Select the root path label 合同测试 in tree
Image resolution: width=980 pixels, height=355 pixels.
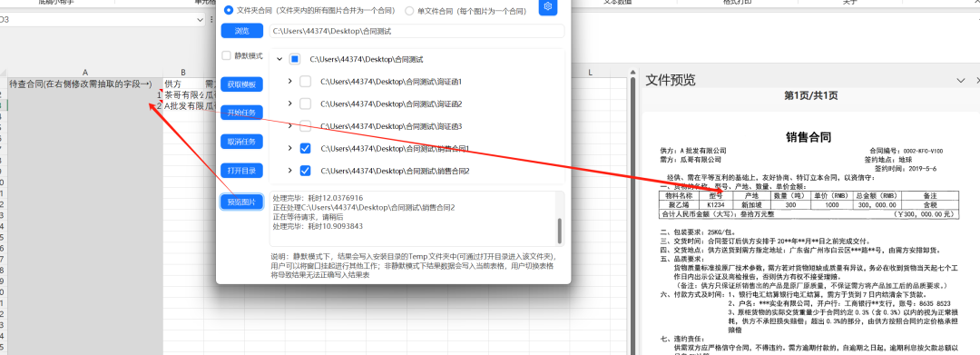pyautogui.click(x=367, y=59)
